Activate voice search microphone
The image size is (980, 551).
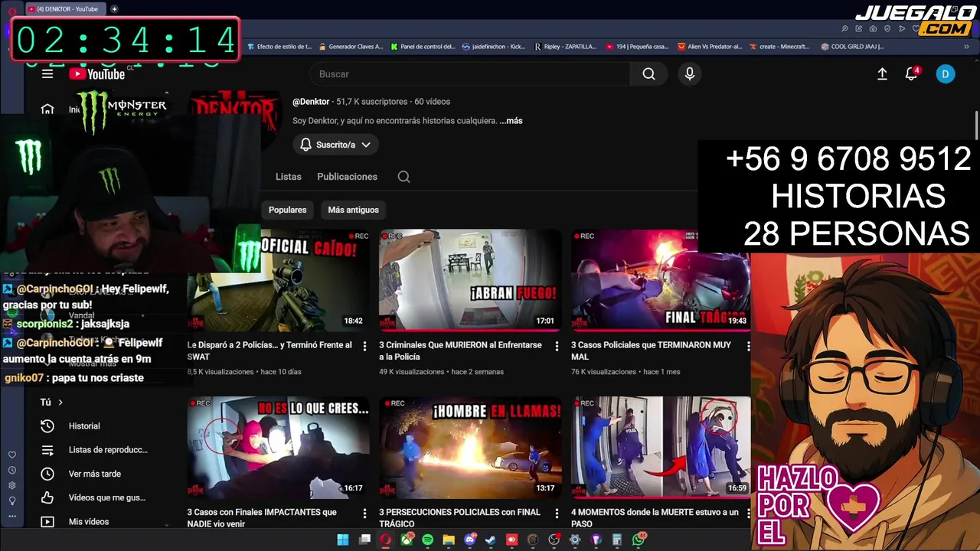click(689, 74)
